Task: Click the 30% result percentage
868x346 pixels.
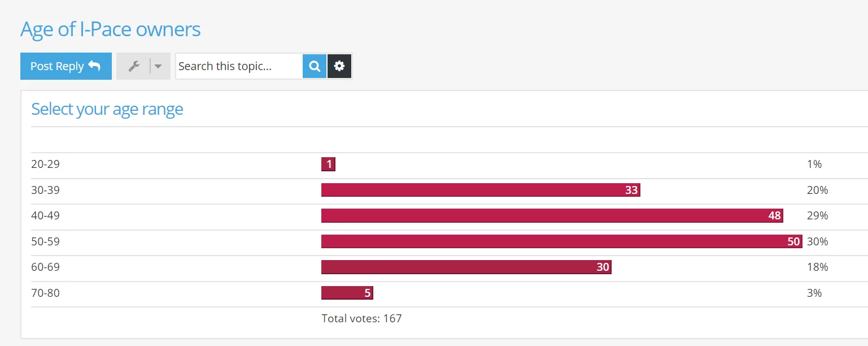Action: coord(818,241)
